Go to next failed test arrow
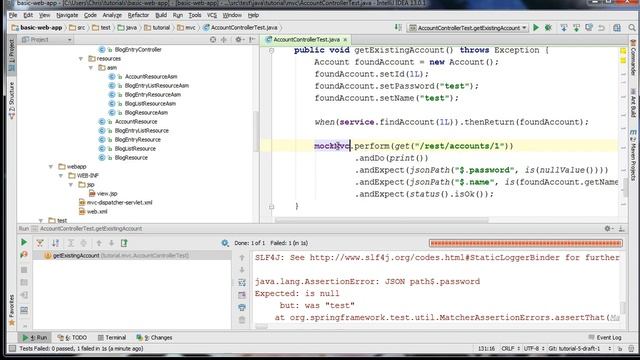 (111, 243)
